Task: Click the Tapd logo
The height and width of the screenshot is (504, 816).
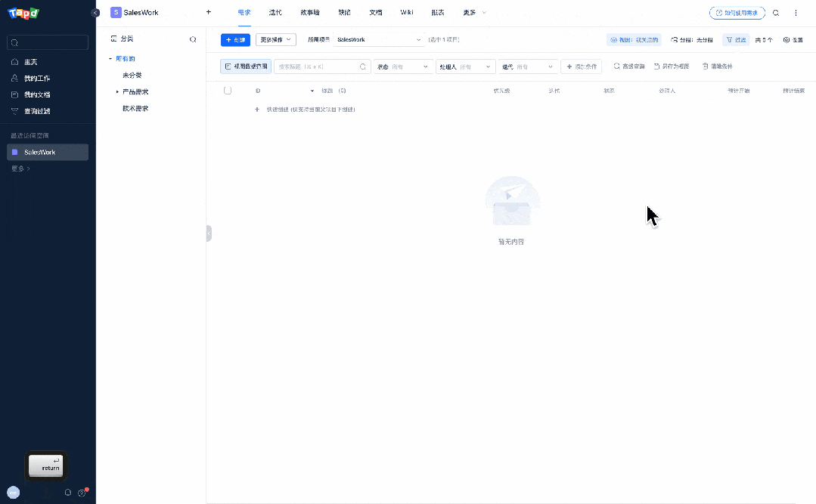Action: [x=23, y=13]
